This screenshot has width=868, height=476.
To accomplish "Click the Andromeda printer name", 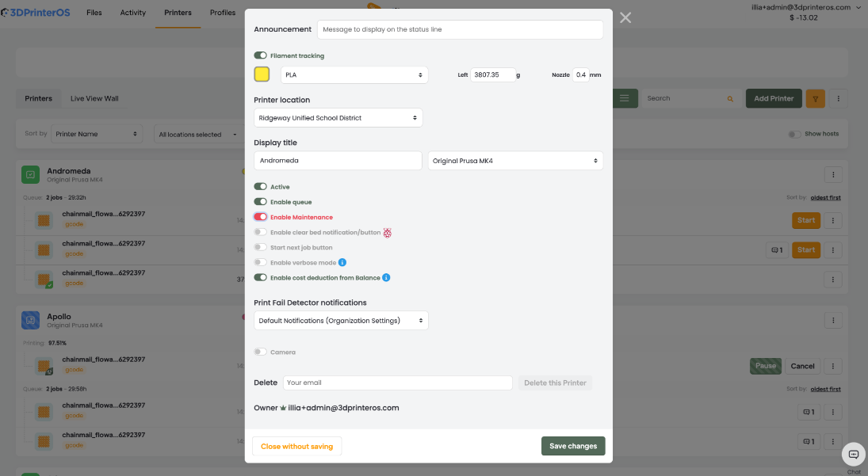I will (x=69, y=171).
